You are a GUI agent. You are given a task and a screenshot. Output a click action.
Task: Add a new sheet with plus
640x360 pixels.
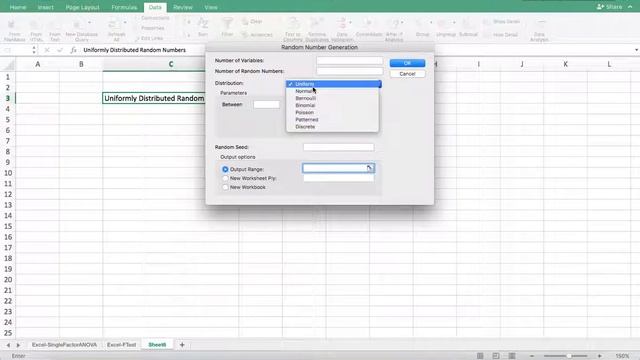coord(182,345)
